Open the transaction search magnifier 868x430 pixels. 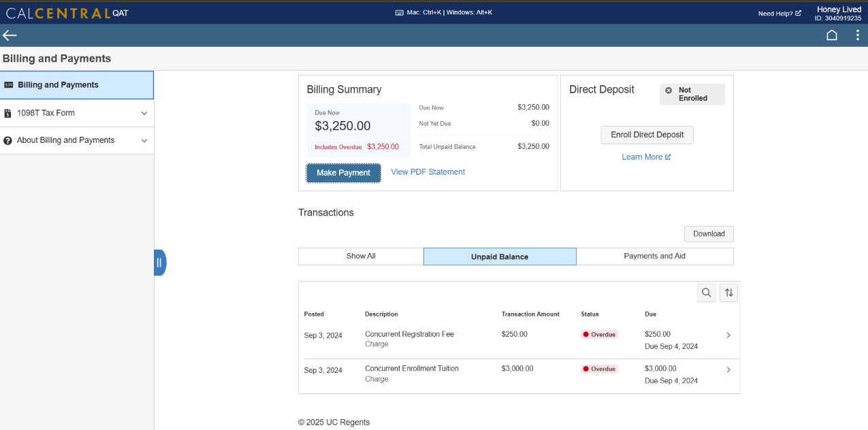pyautogui.click(x=706, y=292)
